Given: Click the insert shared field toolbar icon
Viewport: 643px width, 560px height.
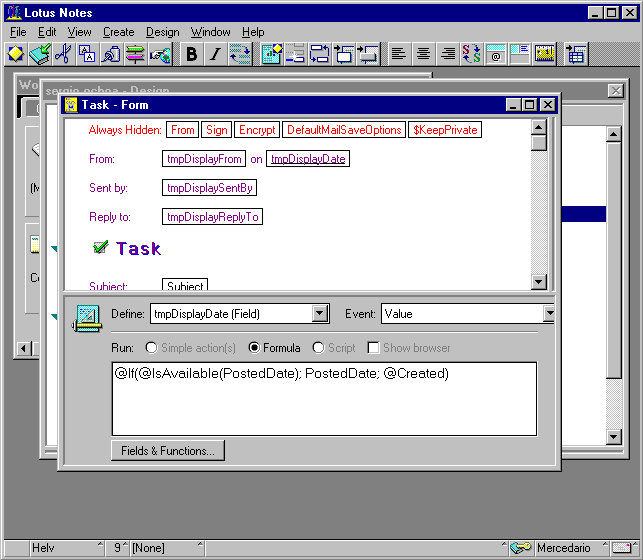Looking at the screenshot, I should [x=295, y=54].
